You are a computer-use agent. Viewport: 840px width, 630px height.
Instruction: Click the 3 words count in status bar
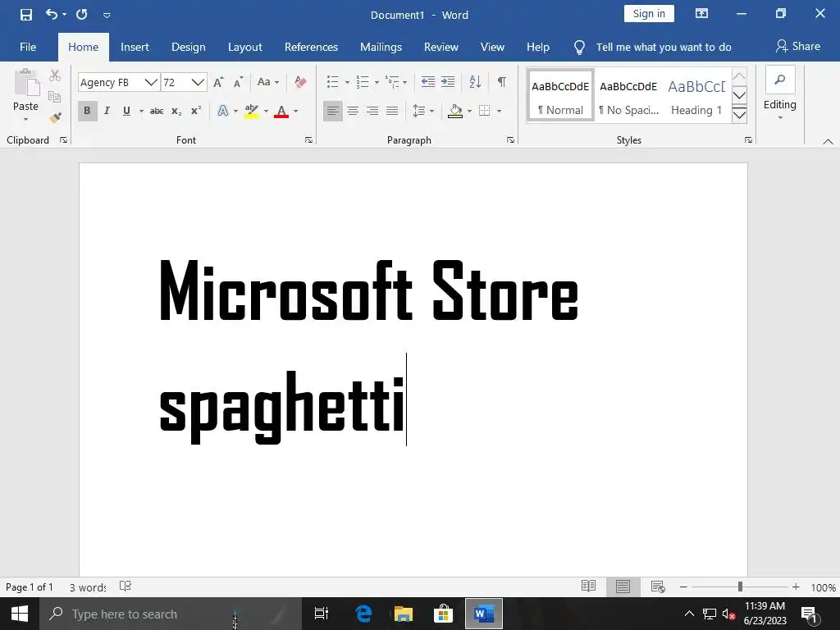coord(88,587)
